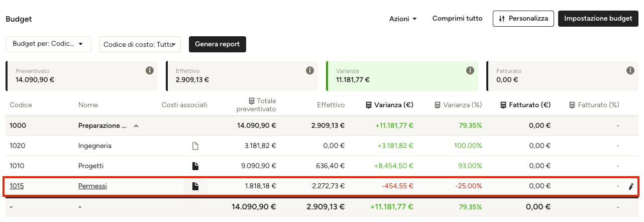Open Codice di costo: Tutto dropdown
This screenshot has width=644, height=222.
click(140, 44)
